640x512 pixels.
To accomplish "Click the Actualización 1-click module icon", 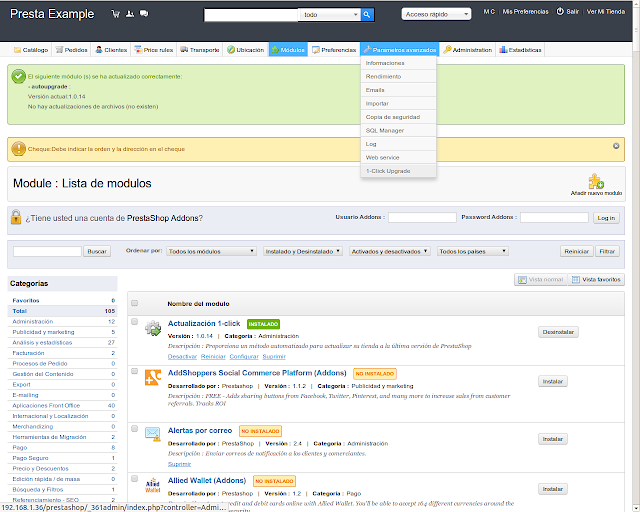I will pyautogui.click(x=153, y=329).
